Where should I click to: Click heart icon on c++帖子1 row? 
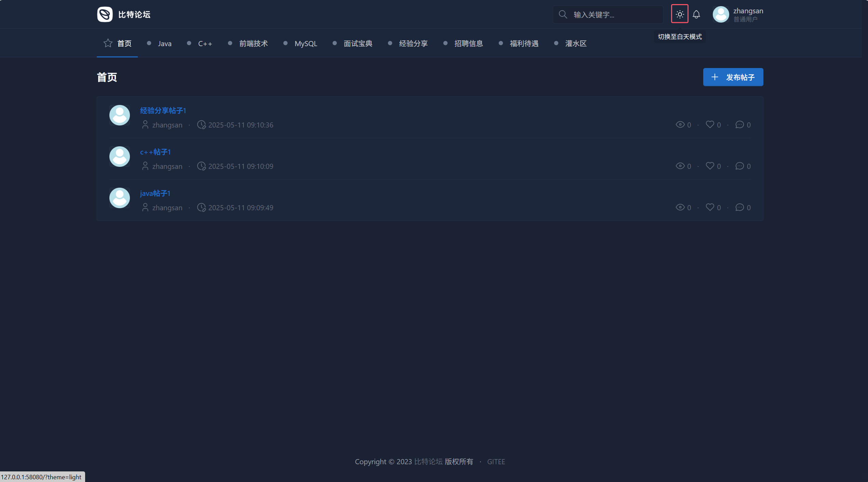point(710,166)
